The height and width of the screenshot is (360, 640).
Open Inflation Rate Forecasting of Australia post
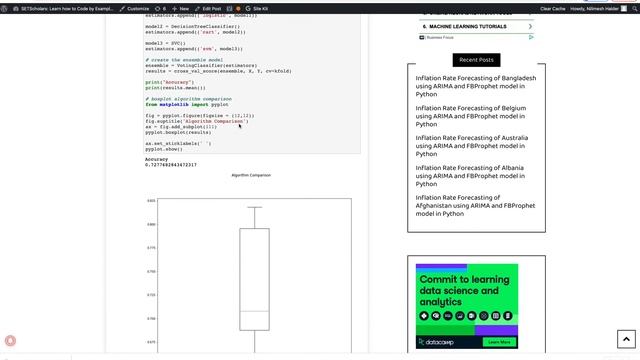(x=472, y=146)
